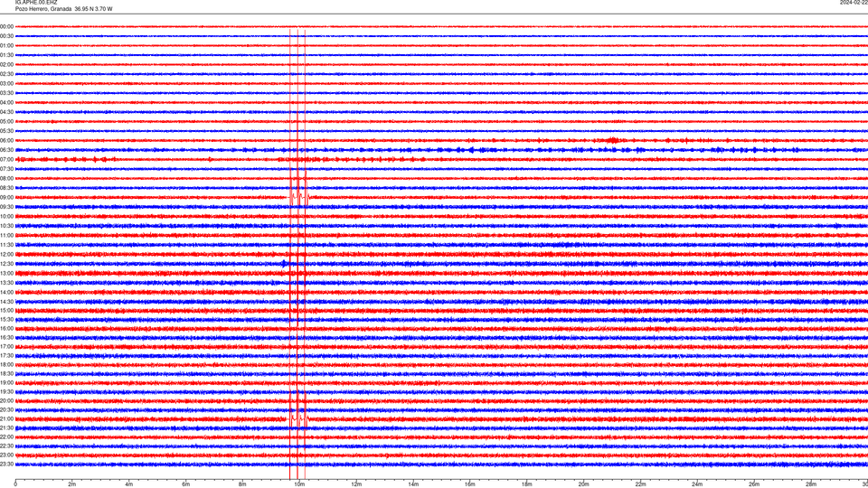This screenshot has height=488, width=868.
Task: Click the 13:30 row label
Action: [x=6, y=283]
